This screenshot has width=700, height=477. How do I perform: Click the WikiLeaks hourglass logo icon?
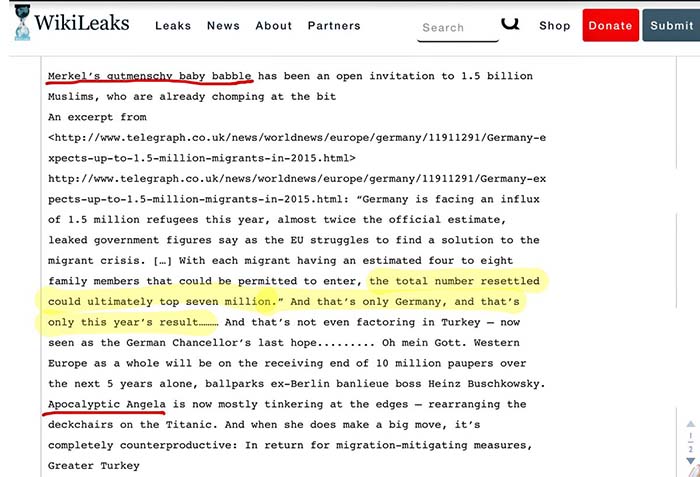pos(22,22)
